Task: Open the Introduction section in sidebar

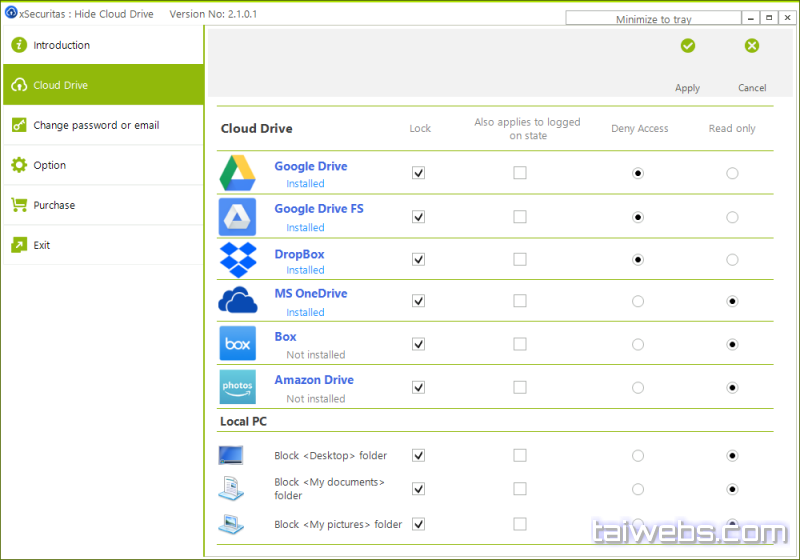Action: (x=61, y=45)
